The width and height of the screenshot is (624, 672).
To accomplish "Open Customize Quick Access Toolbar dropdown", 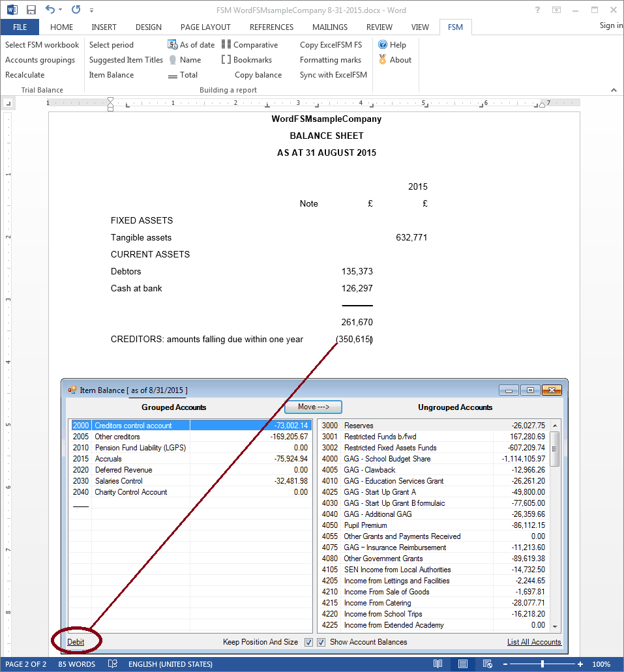I will click(x=91, y=10).
